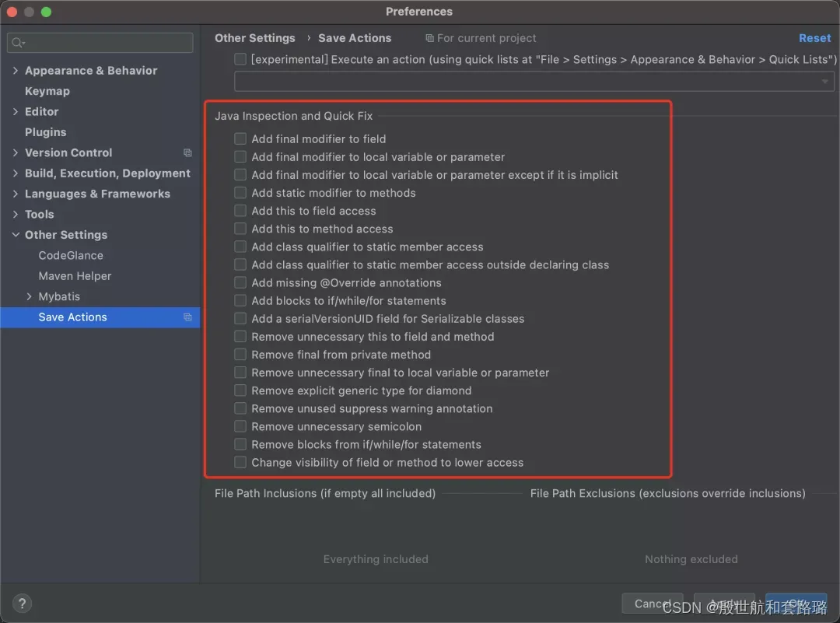Tick Add this to method access
Image resolution: width=840 pixels, height=623 pixels.
(240, 229)
